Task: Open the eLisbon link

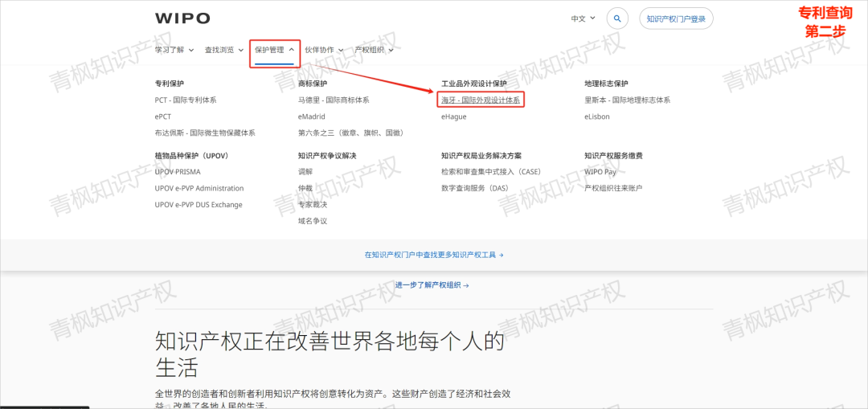Action: point(596,117)
